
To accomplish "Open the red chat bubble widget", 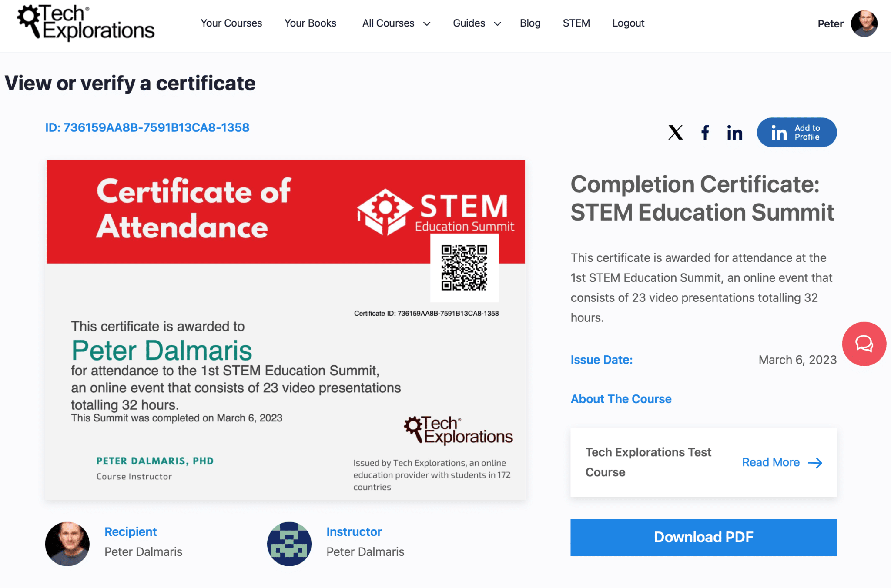I will pyautogui.click(x=864, y=344).
